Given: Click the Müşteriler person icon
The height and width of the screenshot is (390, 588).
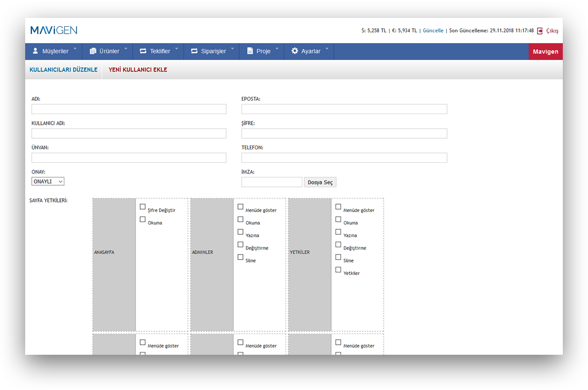Looking at the screenshot, I should [35, 51].
